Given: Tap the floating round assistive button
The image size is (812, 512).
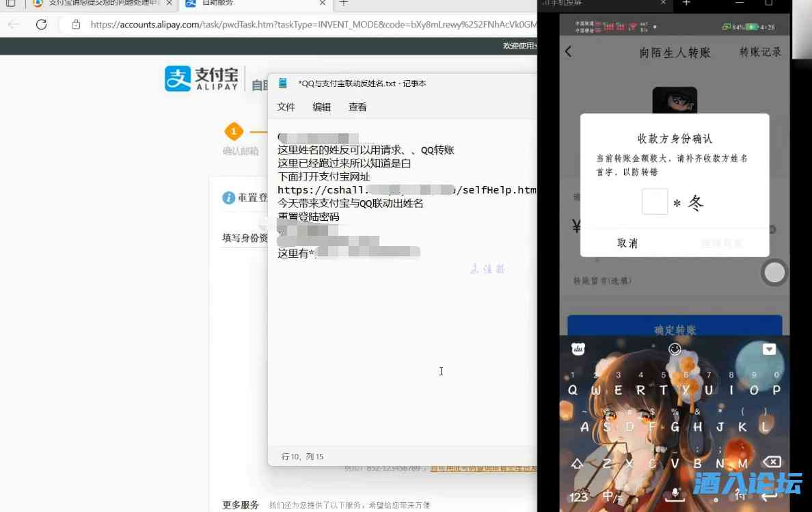Looking at the screenshot, I should tap(774, 273).
